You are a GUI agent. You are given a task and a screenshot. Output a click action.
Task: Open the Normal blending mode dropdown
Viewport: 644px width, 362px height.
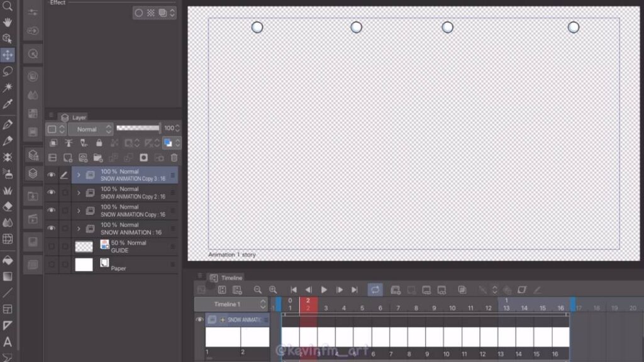tap(91, 129)
